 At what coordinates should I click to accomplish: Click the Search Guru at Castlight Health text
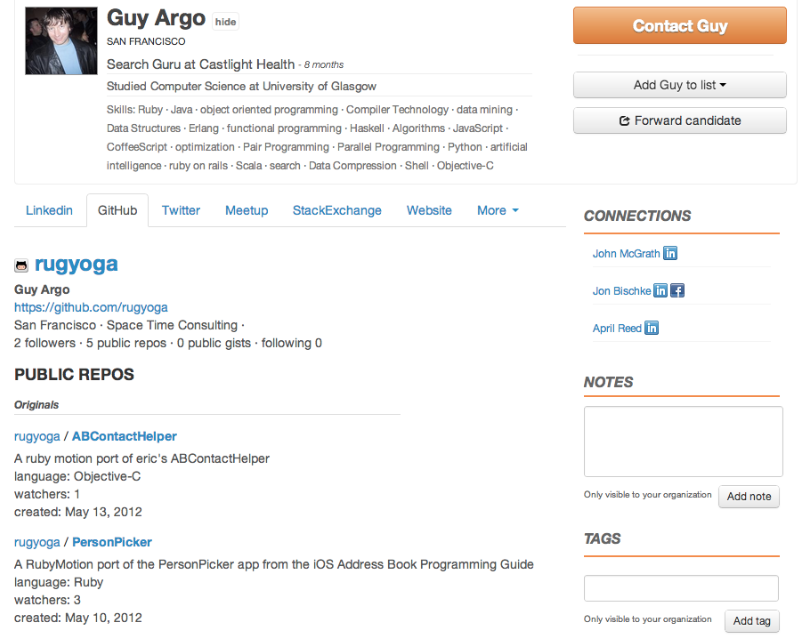201,64
